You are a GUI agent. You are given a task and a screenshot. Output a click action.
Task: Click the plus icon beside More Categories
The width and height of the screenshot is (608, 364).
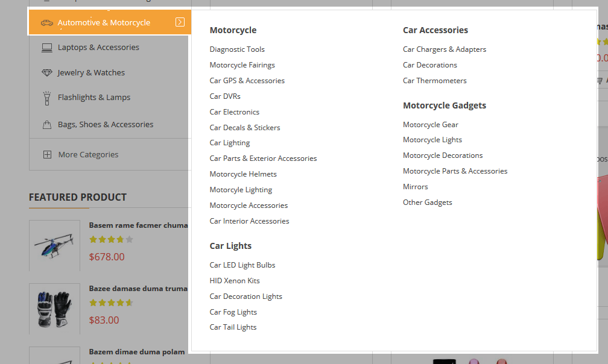tap(47, 154)
